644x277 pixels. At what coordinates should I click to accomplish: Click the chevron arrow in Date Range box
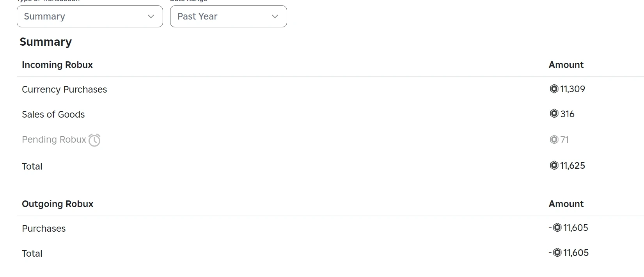(x=275, y=17)
